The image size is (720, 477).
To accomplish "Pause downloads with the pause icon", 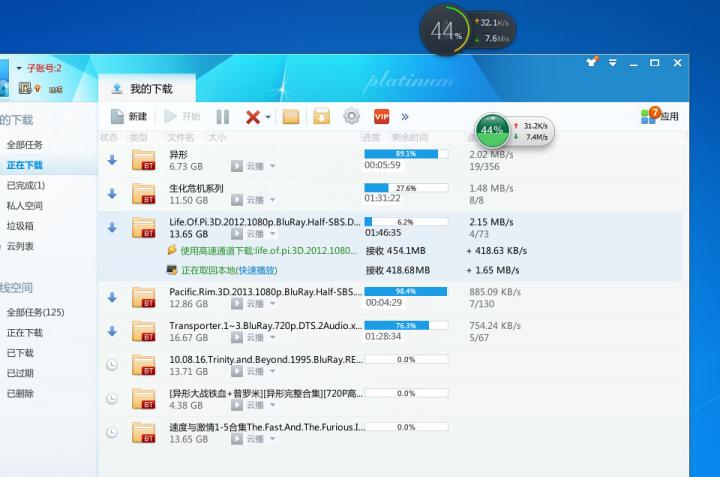I will (223, 117).
